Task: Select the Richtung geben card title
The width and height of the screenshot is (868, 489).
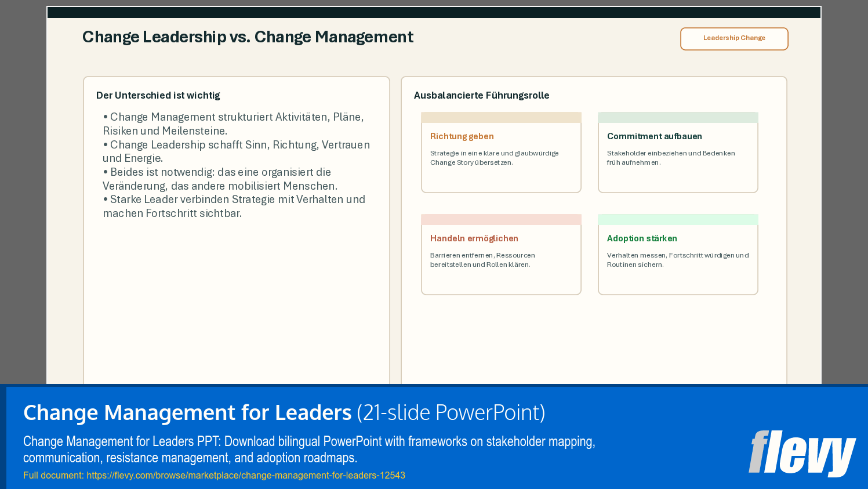Action: pyautogui.click(x=462, y=136)
